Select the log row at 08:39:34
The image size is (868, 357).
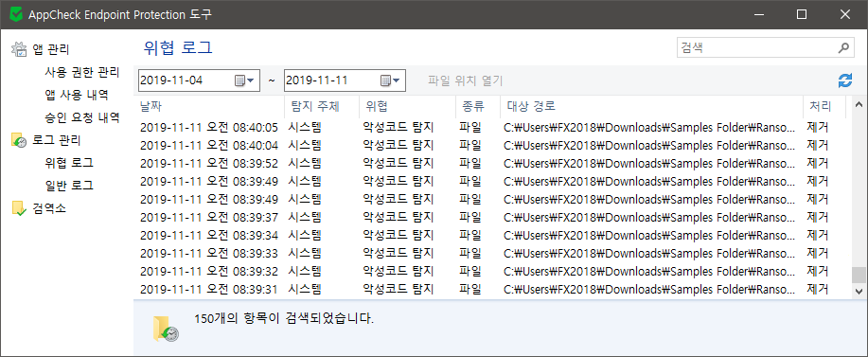pos(492,235)
